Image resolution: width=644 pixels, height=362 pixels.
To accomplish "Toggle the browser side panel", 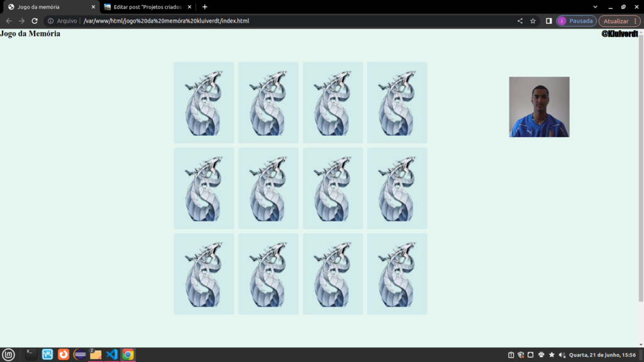I will 548,21.
